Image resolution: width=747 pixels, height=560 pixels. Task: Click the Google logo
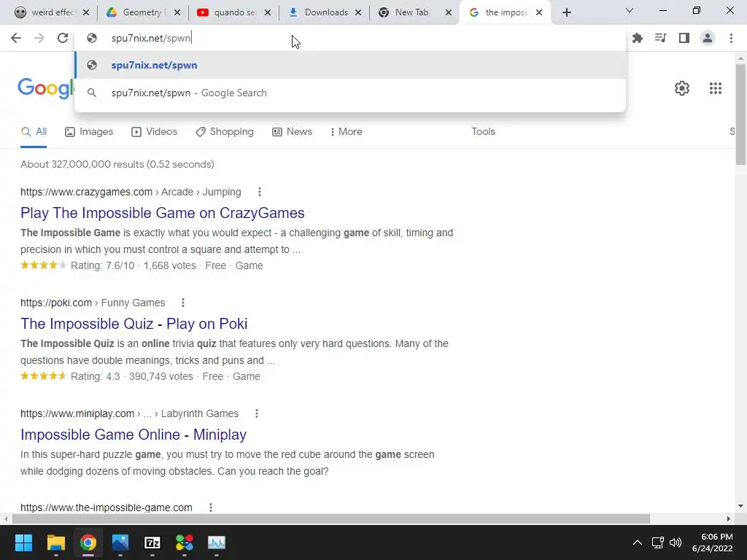[46, 88]
